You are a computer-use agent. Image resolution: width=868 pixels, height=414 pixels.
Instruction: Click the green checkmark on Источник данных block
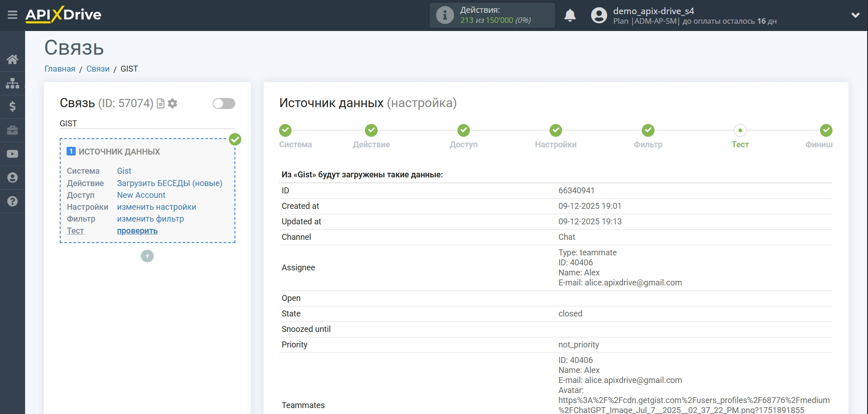[235, 140]
